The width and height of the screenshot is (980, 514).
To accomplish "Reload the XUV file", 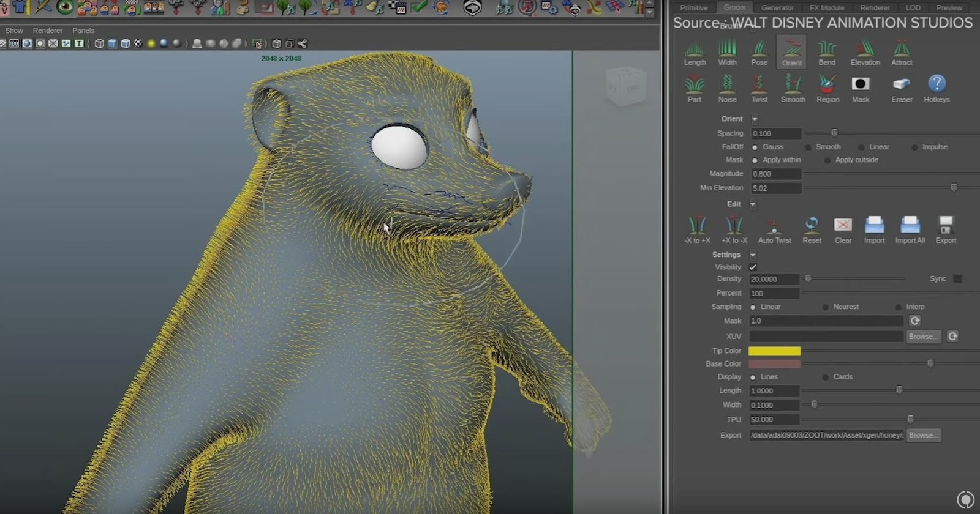I will click(952, 337).
